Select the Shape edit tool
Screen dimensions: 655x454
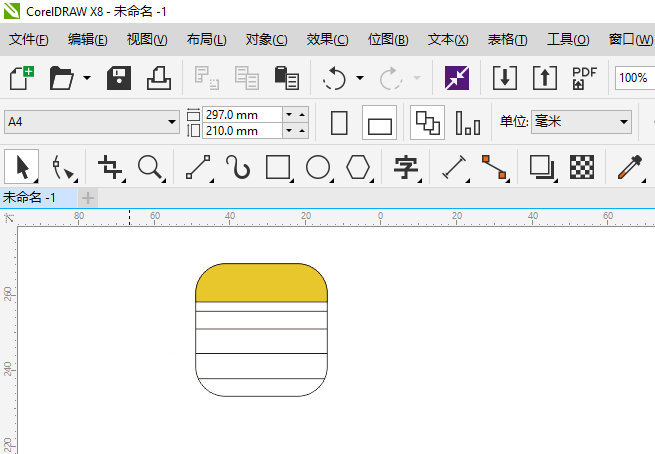click(x=63, y=167)
